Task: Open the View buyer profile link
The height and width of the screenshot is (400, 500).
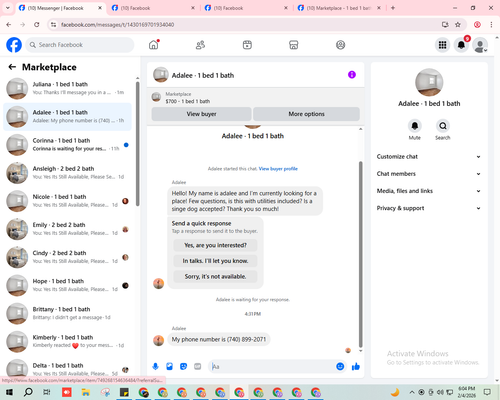Action: point(278,169)
